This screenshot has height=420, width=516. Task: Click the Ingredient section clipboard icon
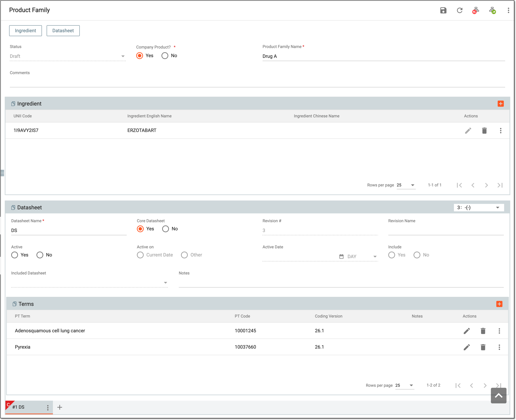(x=13, y=104)
